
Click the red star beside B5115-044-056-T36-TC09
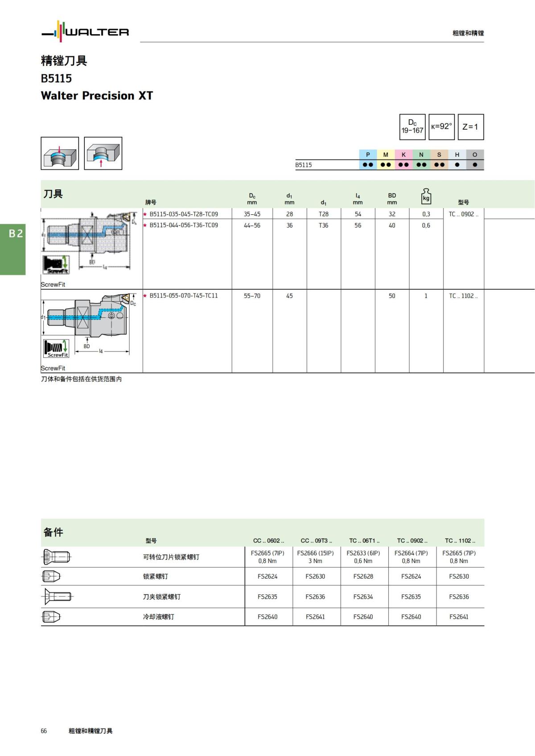[x=145, y=225]
